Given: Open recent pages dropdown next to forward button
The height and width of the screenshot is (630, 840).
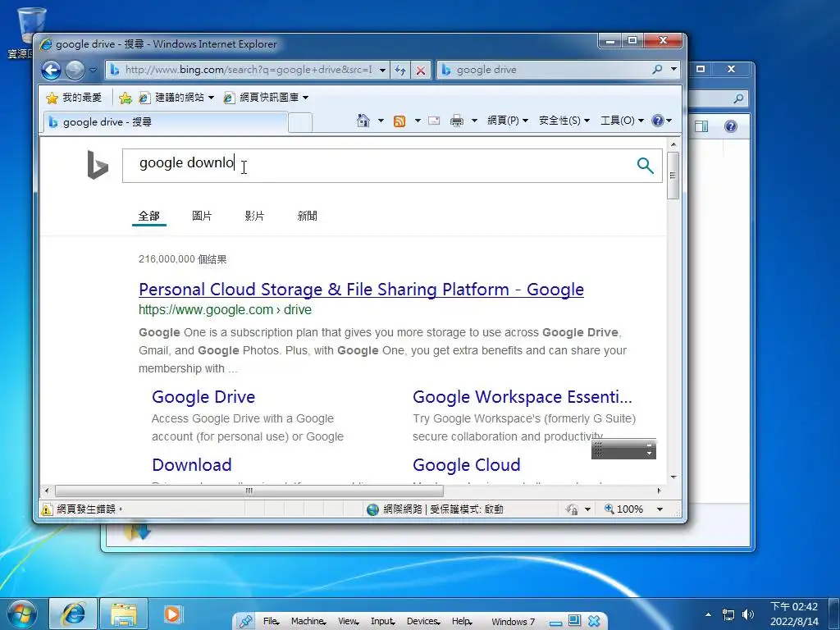Looking at the screenshot, I should coord(94,71).
